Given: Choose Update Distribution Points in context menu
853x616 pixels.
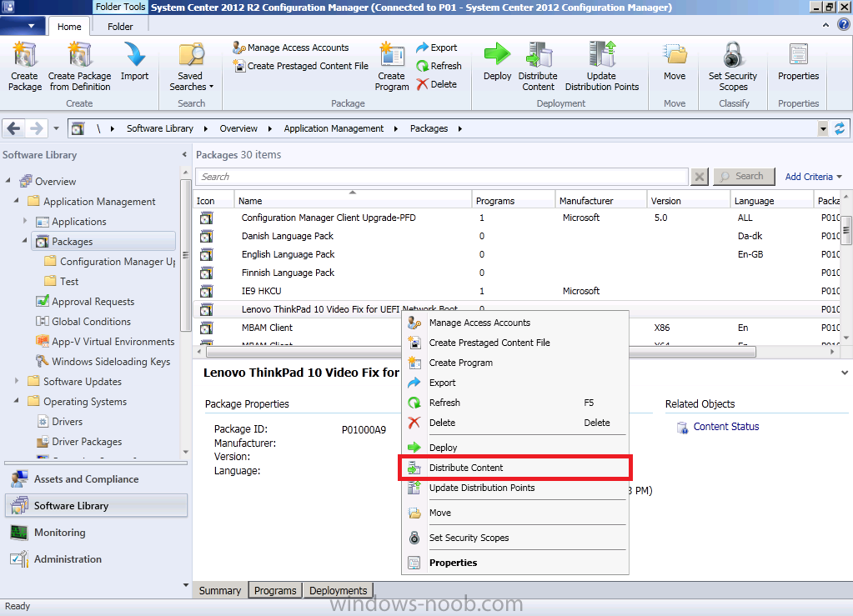Looking at the screenshot, I should pyautogui.click(x=515, y=488).
